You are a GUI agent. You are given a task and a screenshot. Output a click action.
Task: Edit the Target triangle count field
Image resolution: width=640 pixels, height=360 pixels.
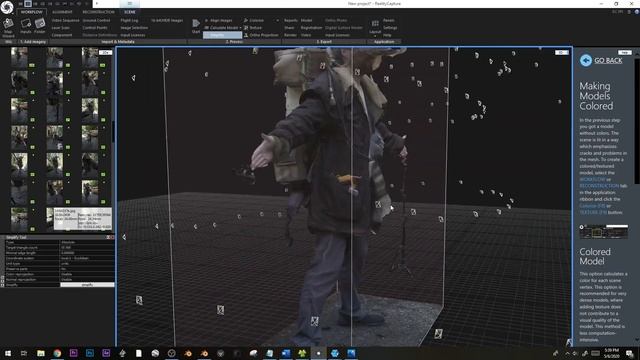coord(87,248)
